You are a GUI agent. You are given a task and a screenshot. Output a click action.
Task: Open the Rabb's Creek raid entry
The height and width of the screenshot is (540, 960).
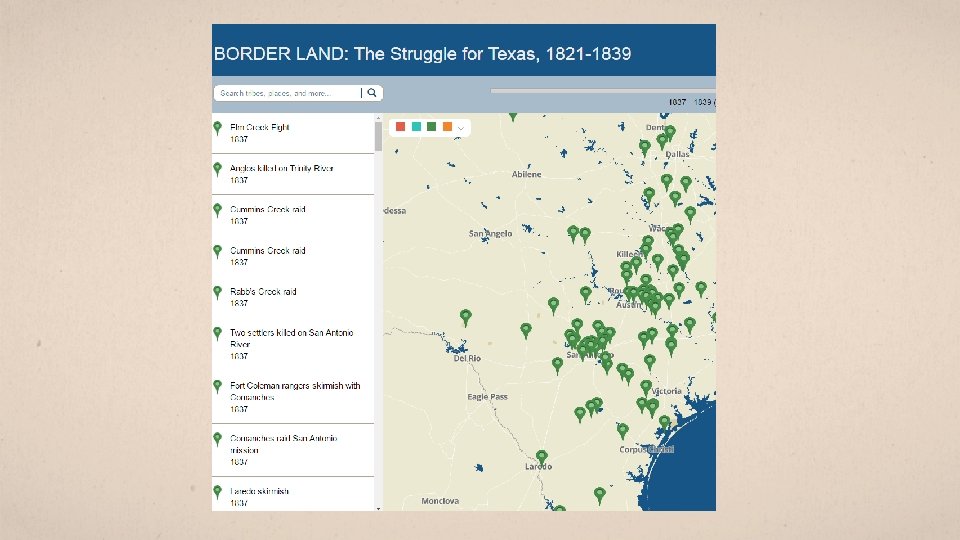293,298
